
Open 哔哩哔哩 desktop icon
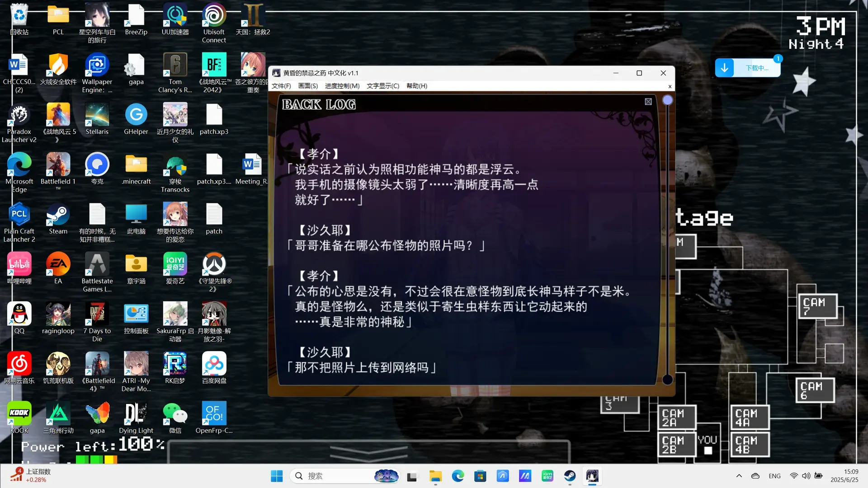click(x=19, y=269)
